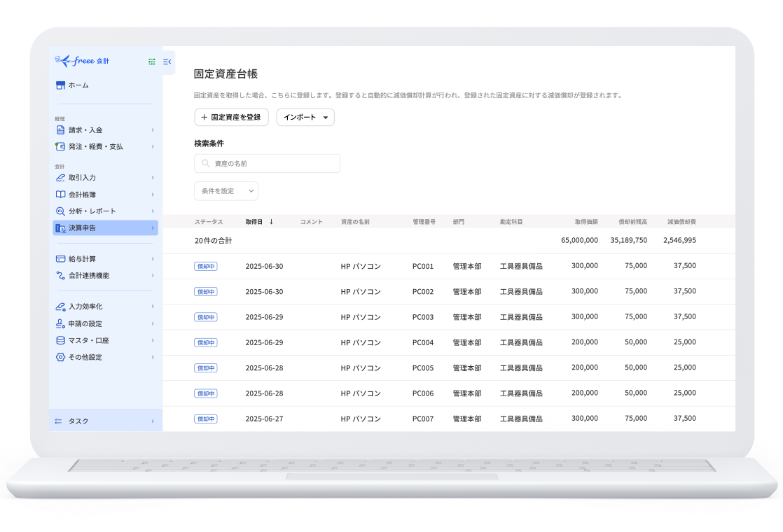
Task: Click the 請求・入金 document icon
Action: pos(60,129)
